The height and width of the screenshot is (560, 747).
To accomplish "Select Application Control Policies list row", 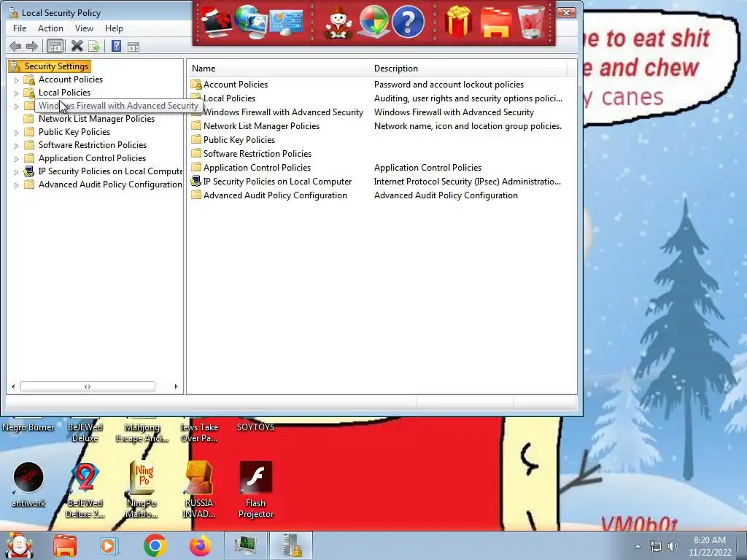I will (x=381, y=167).
